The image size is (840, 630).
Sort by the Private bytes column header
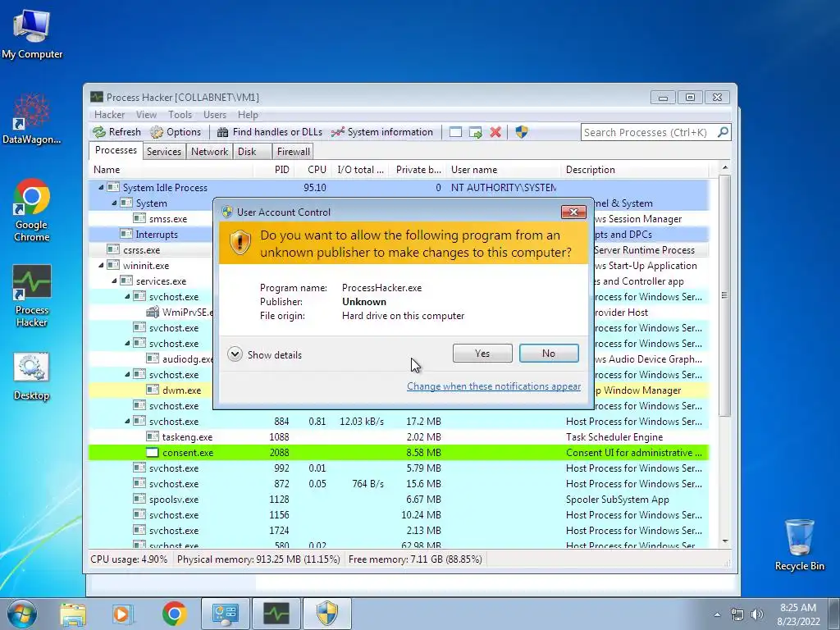[x=418, y=169]
